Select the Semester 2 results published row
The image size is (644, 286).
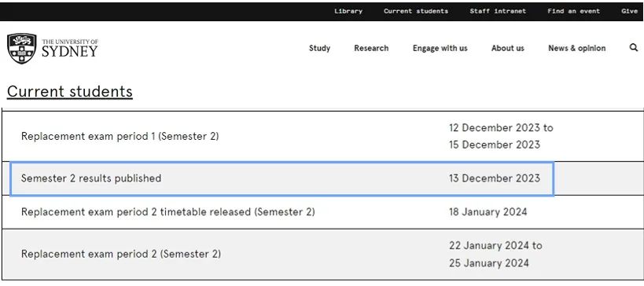(x=282, y=178)
